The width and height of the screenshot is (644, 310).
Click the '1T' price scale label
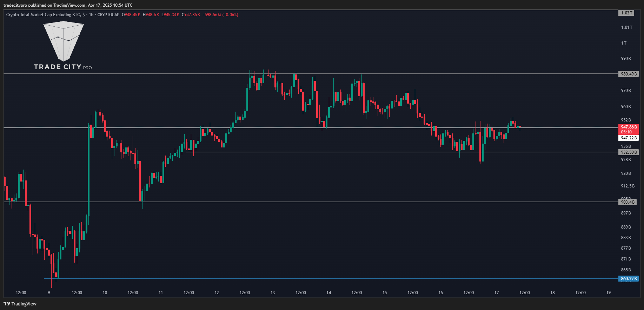click(x=624, y=43)
